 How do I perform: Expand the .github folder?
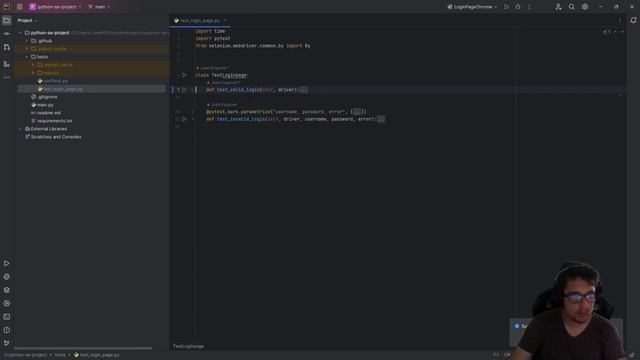pos(27,41)
